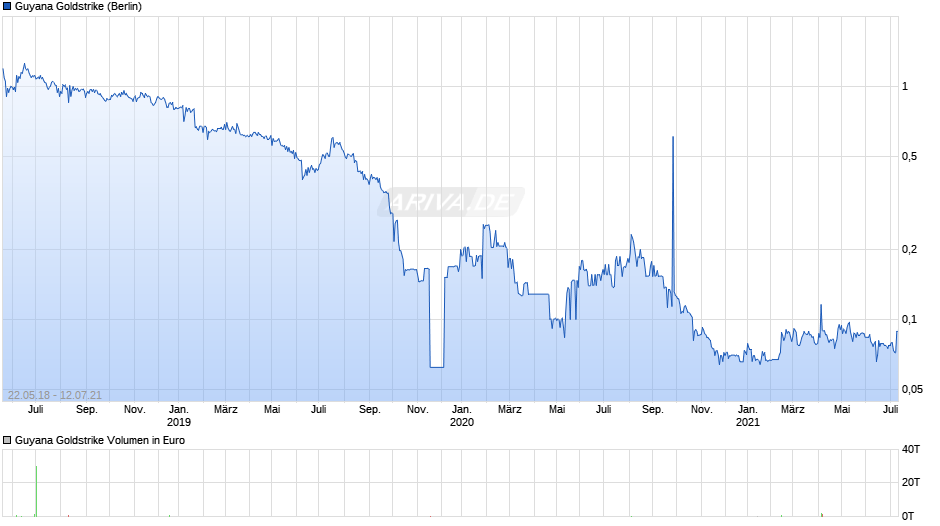Viewport: 940px width, 526px height.
Task: Click the date range '22.05.18 - 12.07.21'
Action: [55, 395]
